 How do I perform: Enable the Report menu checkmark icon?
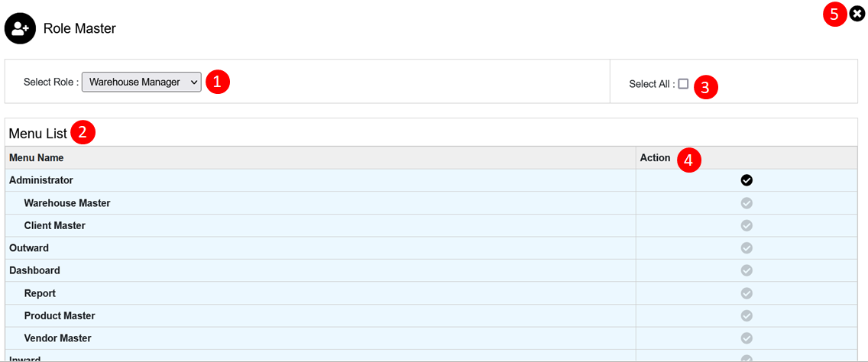(747, 293)
